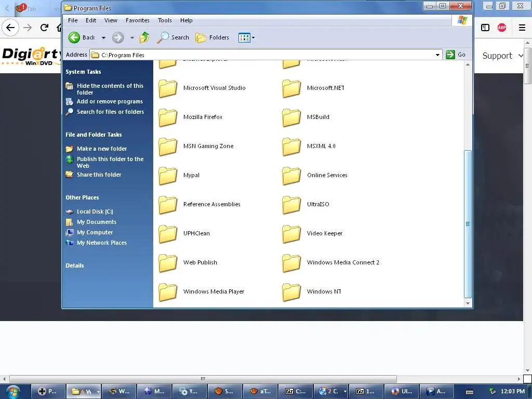Screen dimensions: 532x399
Task: Open the Back history dropdown arrow
Action: (x=103, y=37)
